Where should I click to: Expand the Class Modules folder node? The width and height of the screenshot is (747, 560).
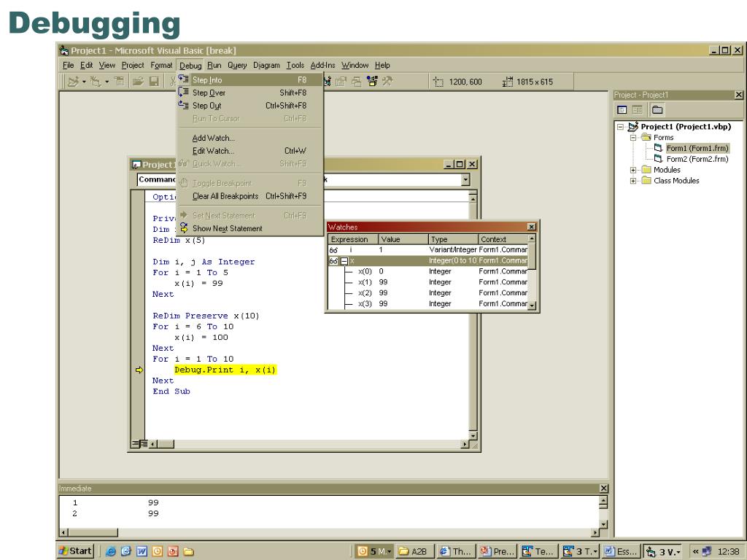coord(633,181)
